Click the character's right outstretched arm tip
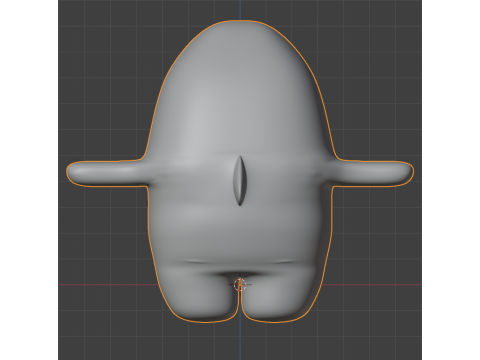The image size is (480, 360). pyautogui.click(x=404, y=173)
